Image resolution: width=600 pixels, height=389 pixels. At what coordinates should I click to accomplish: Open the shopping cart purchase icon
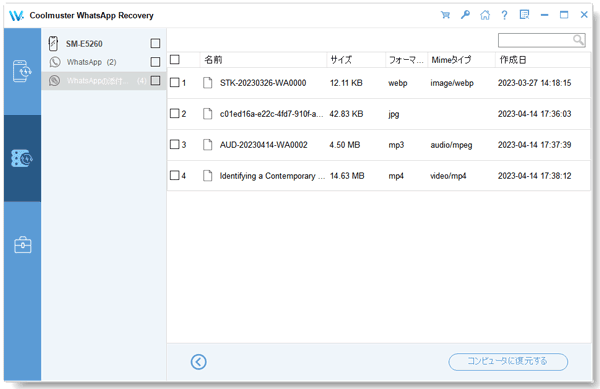coord(445,15)
